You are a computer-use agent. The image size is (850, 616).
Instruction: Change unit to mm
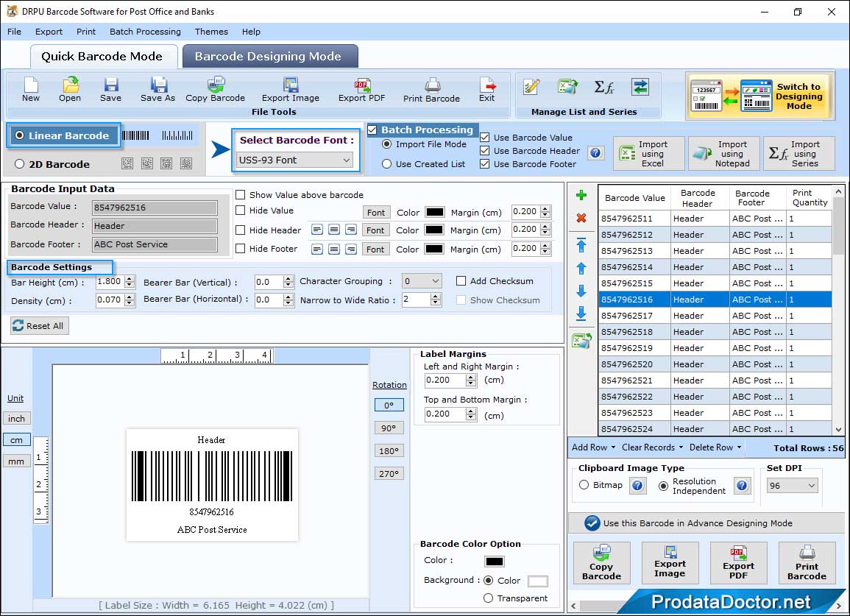pyautogui.click(x=17, y=461)
